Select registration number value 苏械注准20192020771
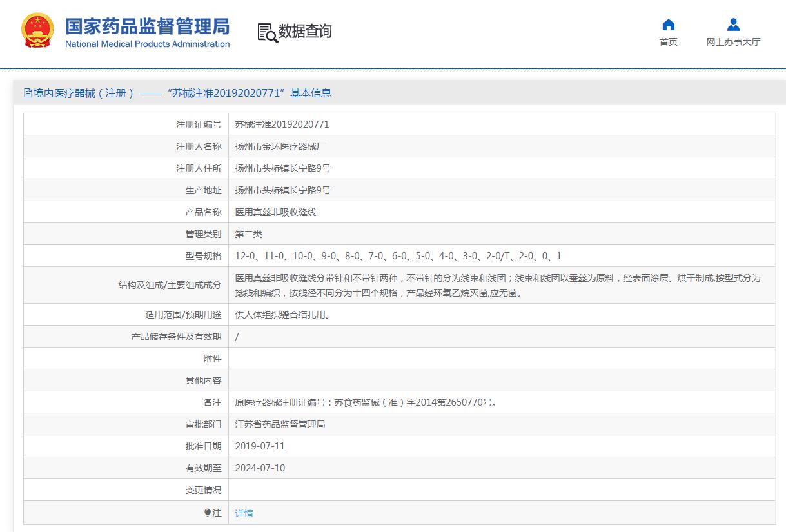This screenshot has width=786, height=532. pyautogui.click(x=282, y=124)
